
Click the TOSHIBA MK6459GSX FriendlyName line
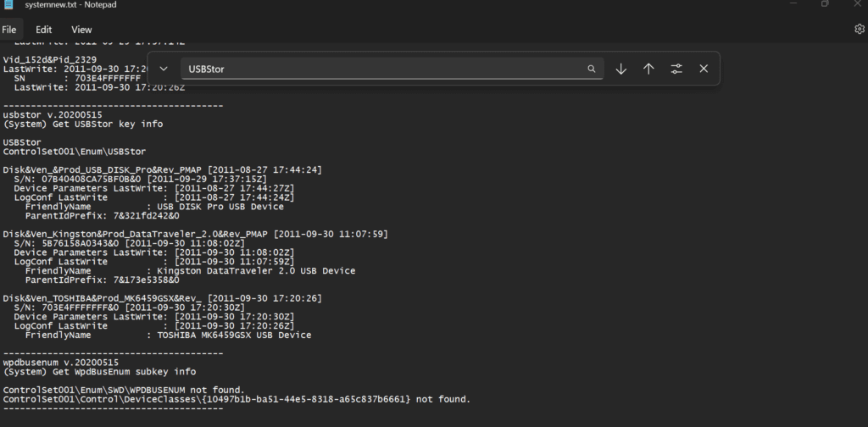point(168,335)
